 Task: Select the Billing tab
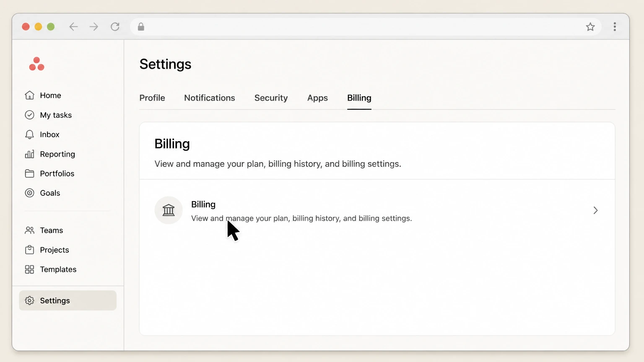click(x=359, y=98)
